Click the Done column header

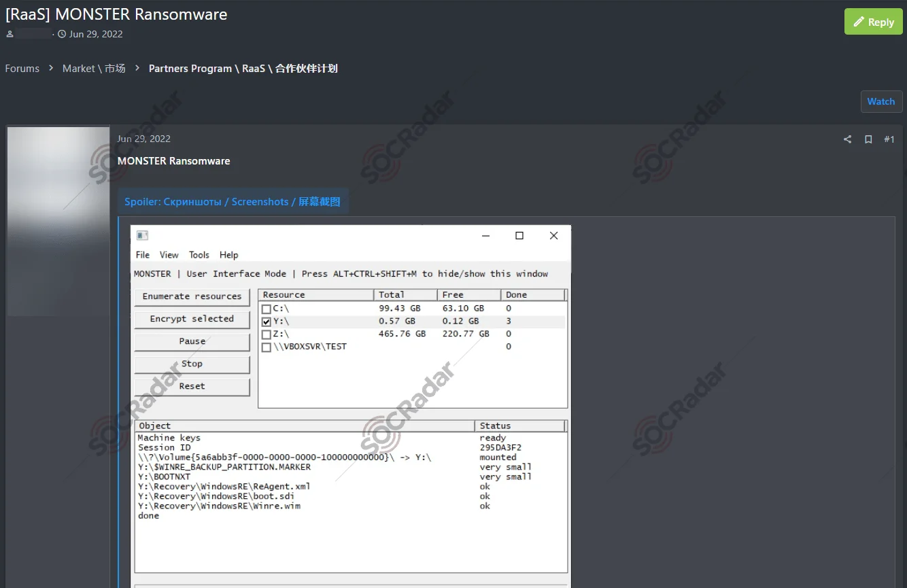point(533,295)
